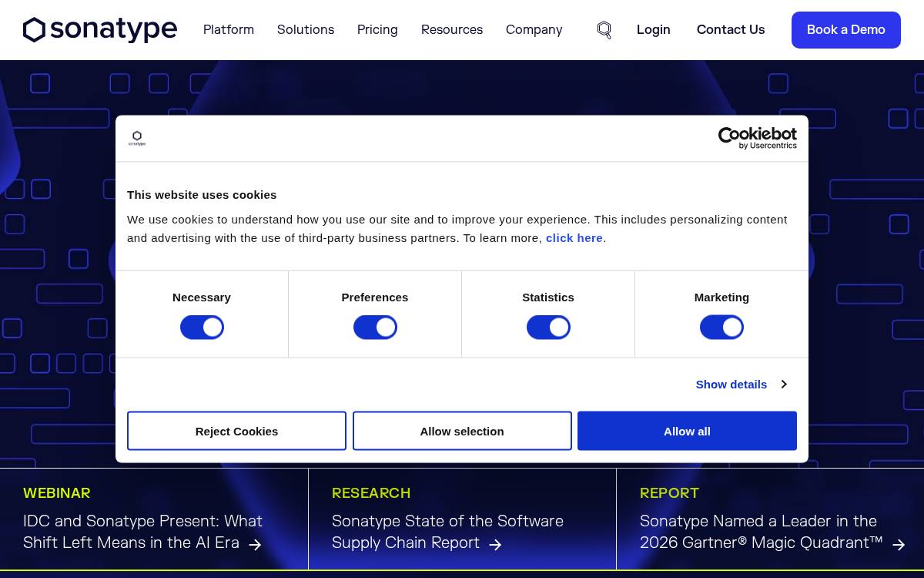Viewport: 924px width, 578px height.
Task: Click the RESEARCH label
Action: tap(371, 492)
